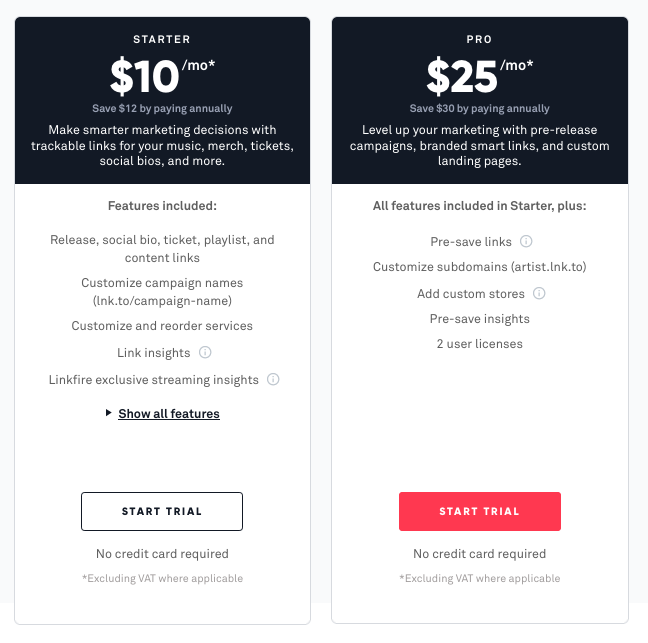Click the $25 per month price

pyautogui.click(x=480, y=76)
